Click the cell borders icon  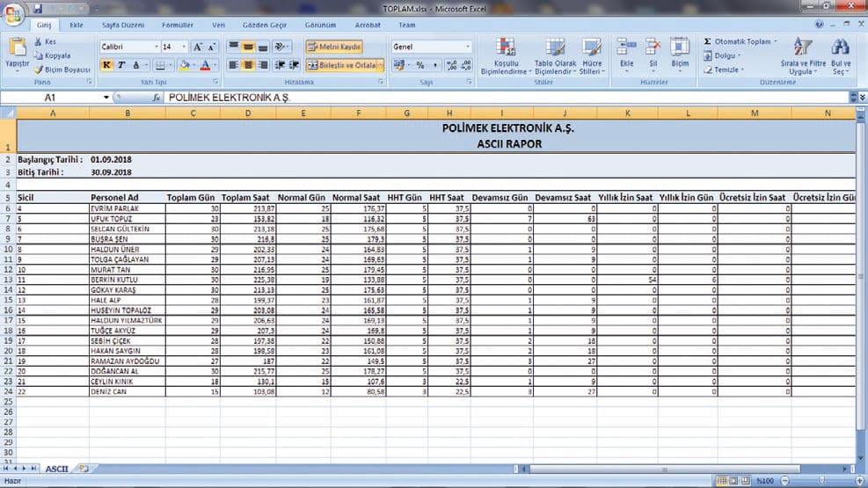pyautogui.click(x=160, y=65)
